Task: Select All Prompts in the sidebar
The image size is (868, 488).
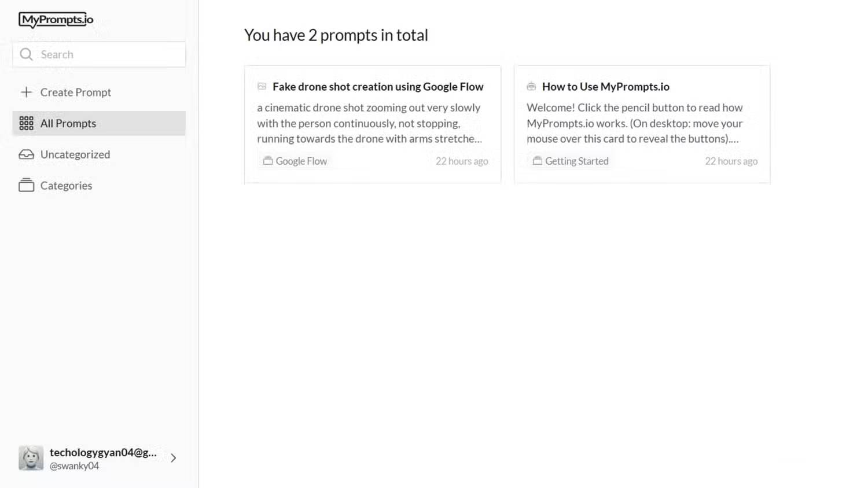Action: coord(68,123)
